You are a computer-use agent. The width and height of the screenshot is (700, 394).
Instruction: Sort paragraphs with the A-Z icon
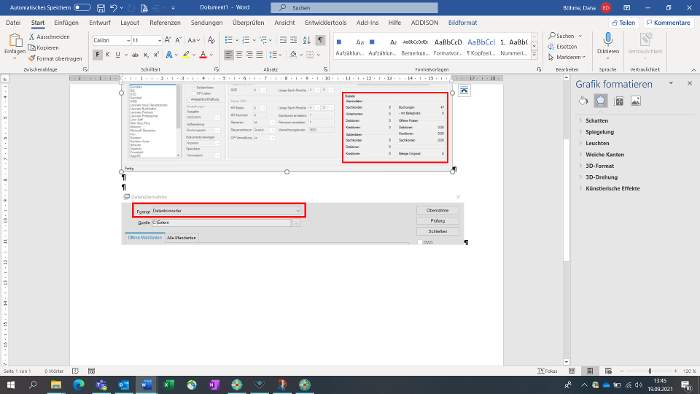pyautogui.click(x=307, y=40)
